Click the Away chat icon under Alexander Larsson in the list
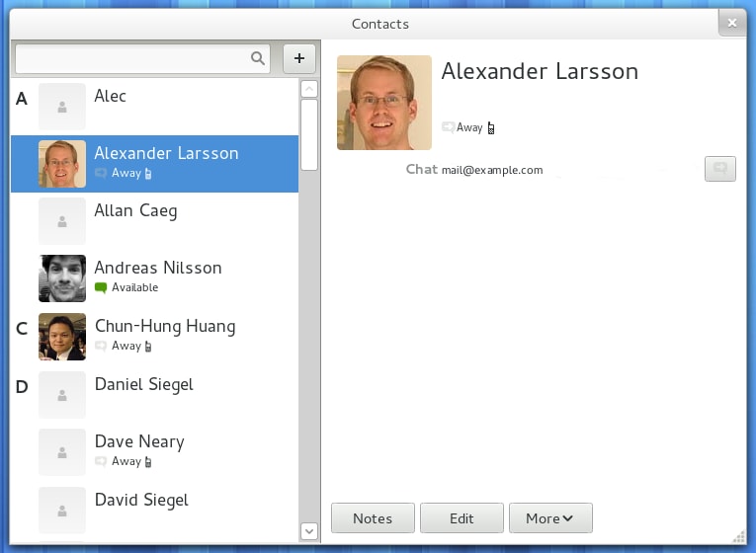 (x=101, y=173)
